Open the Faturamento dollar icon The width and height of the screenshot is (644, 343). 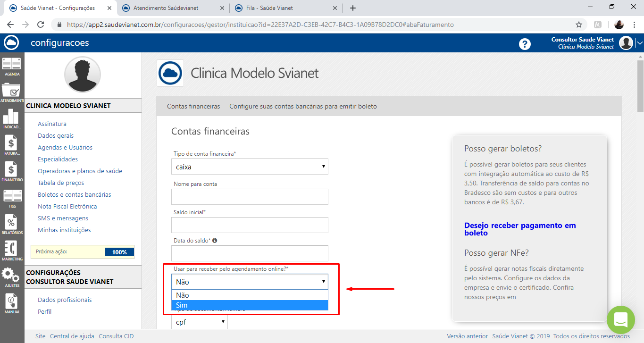click(12, 146)
